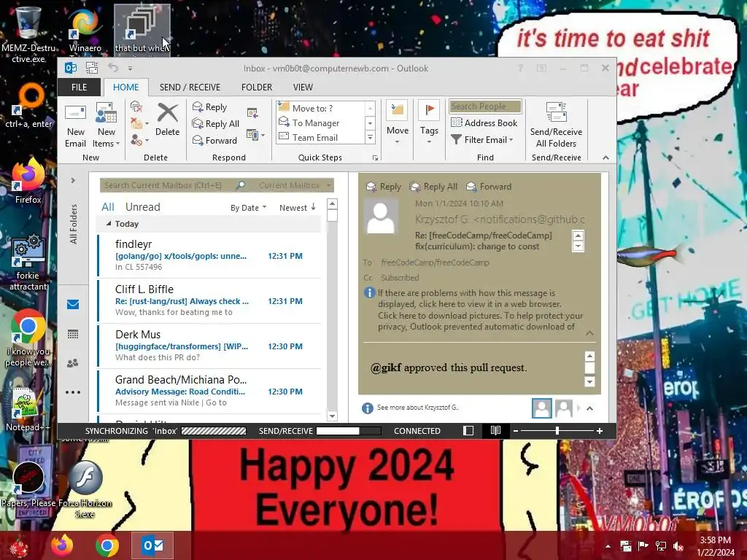Open the email from findleyr
This screenshot has width=747, height=560.
pyautogui.click(x=209, y=254)
